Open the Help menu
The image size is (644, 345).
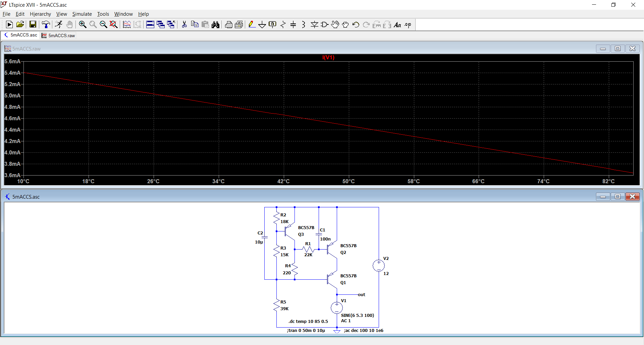click(x=143, y=14)
